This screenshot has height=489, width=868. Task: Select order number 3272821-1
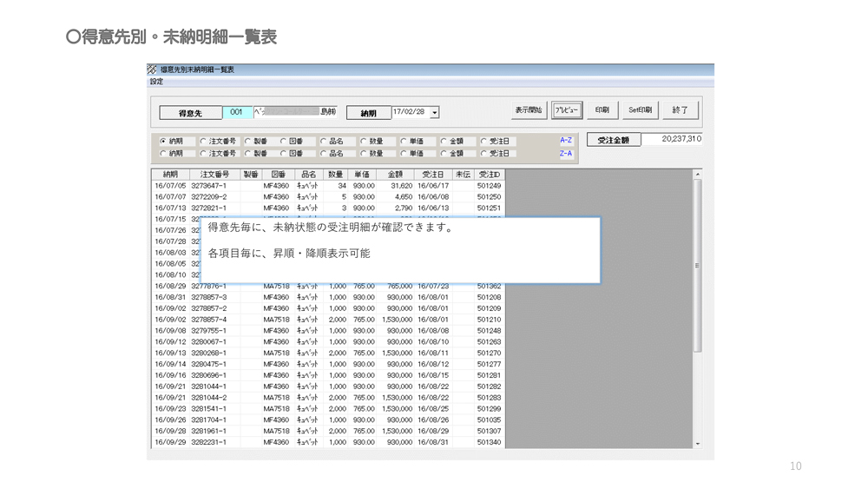[x=208, y=208]
